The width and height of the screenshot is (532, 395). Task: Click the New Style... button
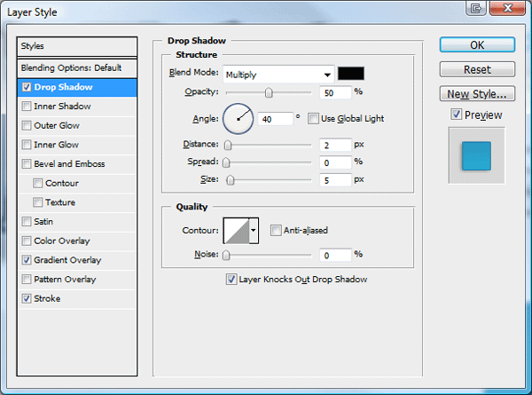point(477,94)
